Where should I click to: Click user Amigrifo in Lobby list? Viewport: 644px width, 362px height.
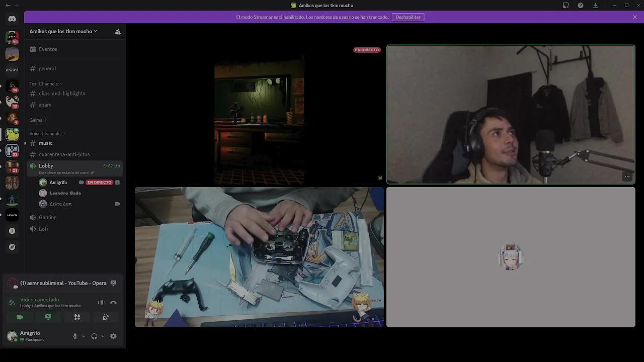(58, 182)
